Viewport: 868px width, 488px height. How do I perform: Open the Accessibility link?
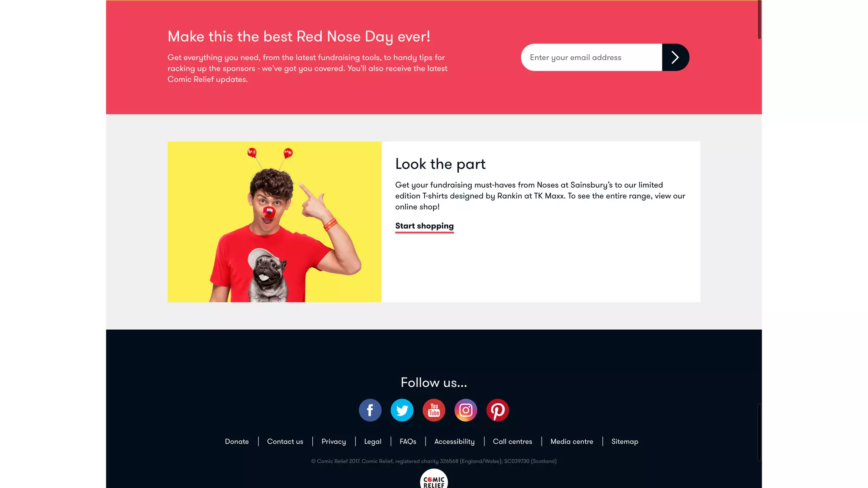coord(454,441)
